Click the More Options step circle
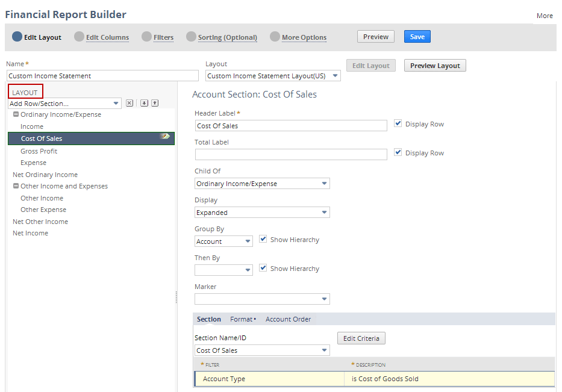 click(275, 37)
